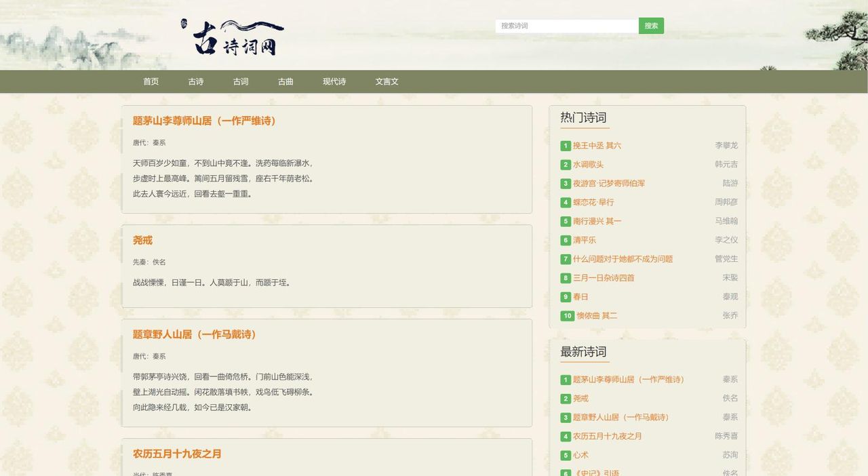Open the 文言文 section
This screenshot has width=868, height=476.
point(387,80)
